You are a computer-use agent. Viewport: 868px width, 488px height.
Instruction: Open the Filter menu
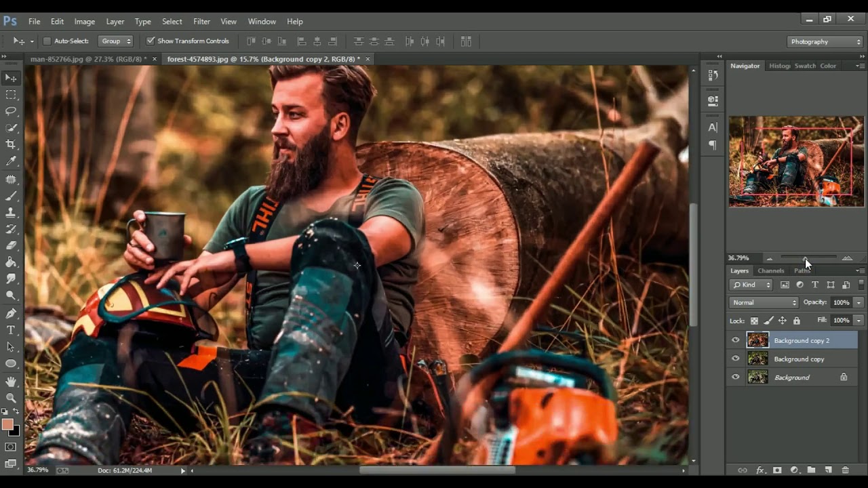(201, 22)
